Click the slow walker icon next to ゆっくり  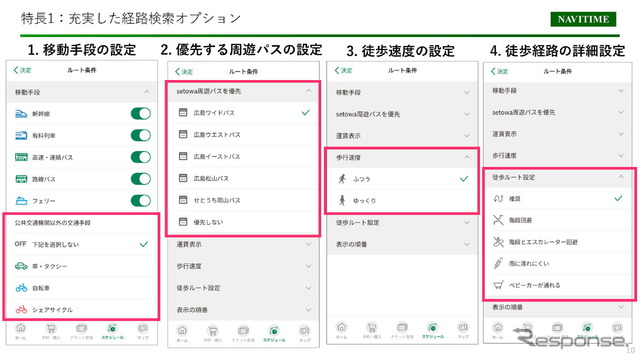tap(342, 200)
